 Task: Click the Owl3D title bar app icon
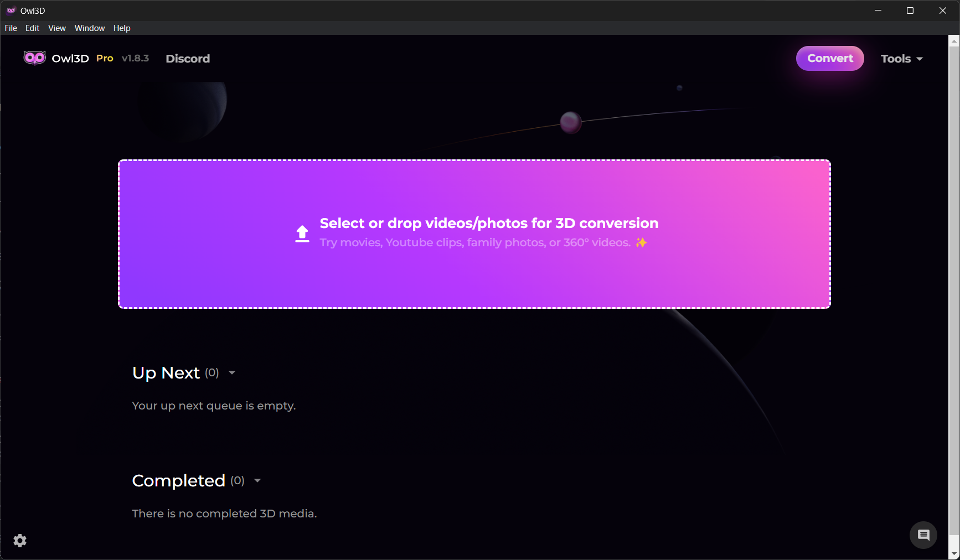tap(11, 11)
